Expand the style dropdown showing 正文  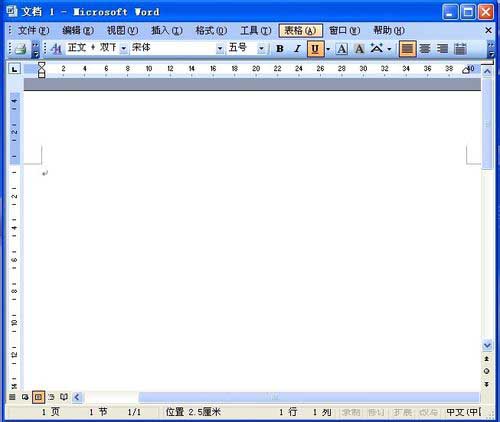(x=123, y=49)
